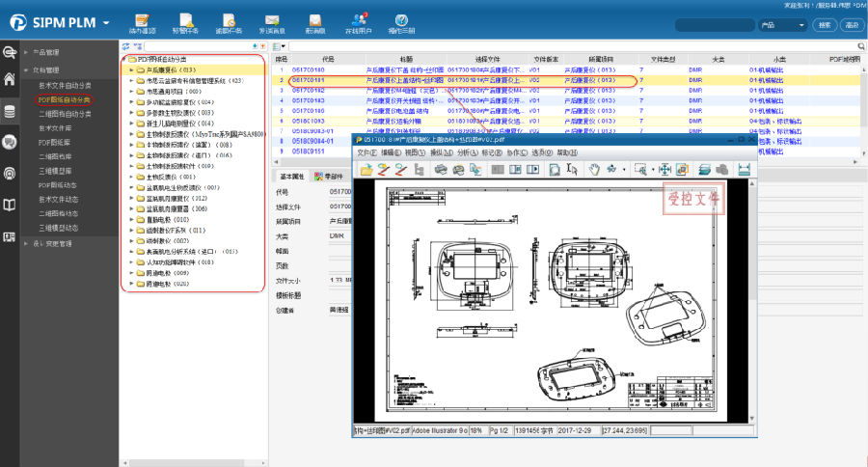The image size is (868, 467).
Task: Click the save disk icon in PDF viewer toolbar
Action: [x=745, y=170]
